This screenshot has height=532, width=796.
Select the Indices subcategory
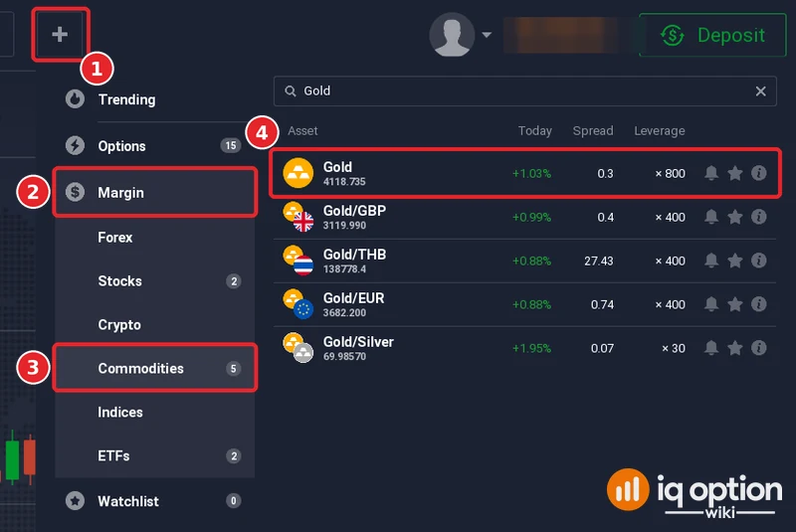[155, 412]
